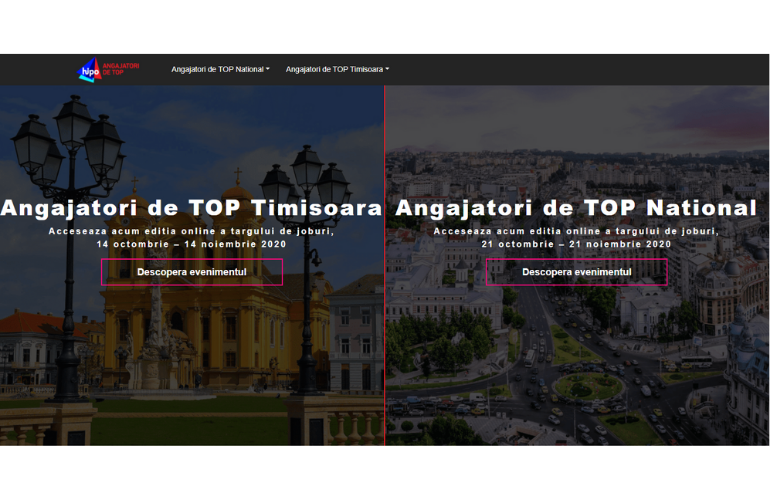Click empty dark navbar area on right
This screenshot has width=770, height=500.
[x=600, y=70]
